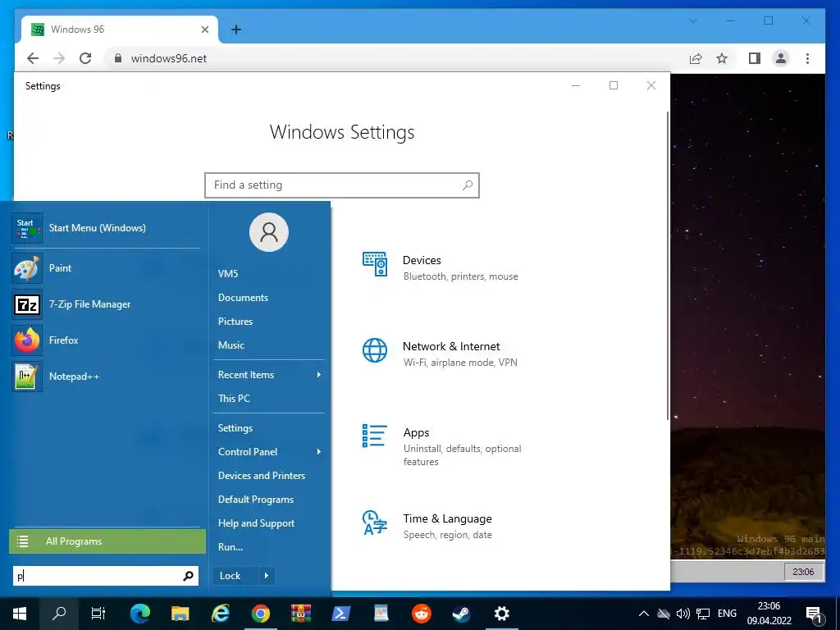Click All Programs button
Image resolution: width=840 pixels, height=630 pixels.
coord(107,541)
